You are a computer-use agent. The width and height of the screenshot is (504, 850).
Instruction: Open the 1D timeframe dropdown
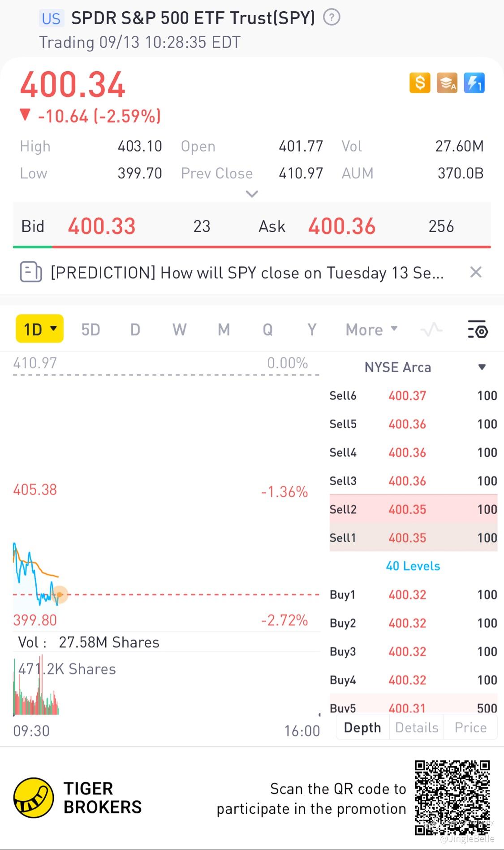40,329
